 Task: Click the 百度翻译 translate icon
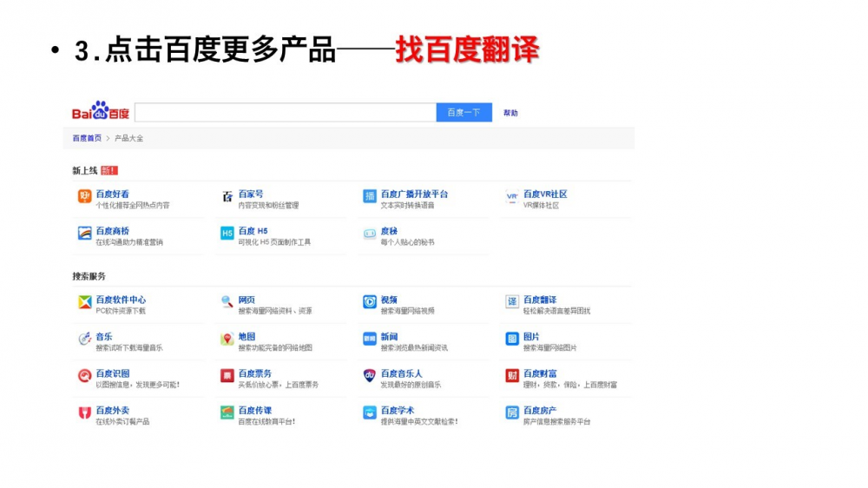click(x=512, y=302)
